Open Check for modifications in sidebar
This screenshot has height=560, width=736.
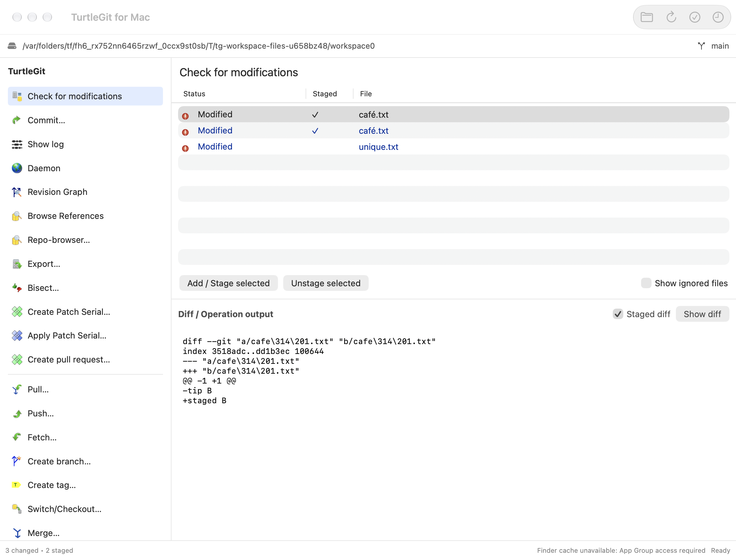tap(85, 96)
